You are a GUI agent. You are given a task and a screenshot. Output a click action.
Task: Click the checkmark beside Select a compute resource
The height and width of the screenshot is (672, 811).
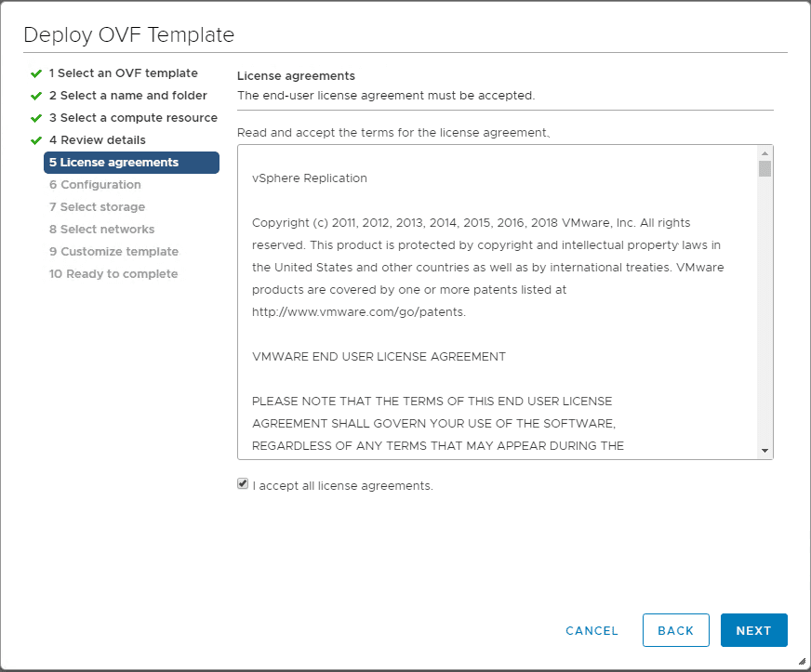pos(36,118)
